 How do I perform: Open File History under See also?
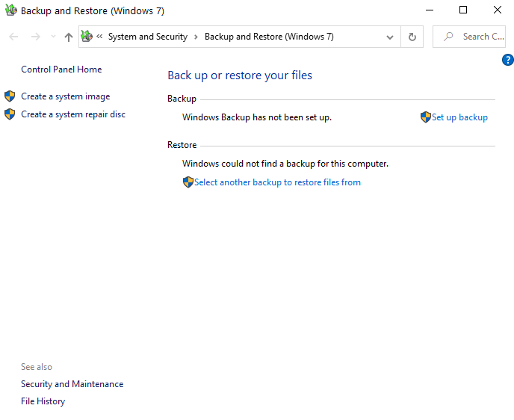coord(43,401)
